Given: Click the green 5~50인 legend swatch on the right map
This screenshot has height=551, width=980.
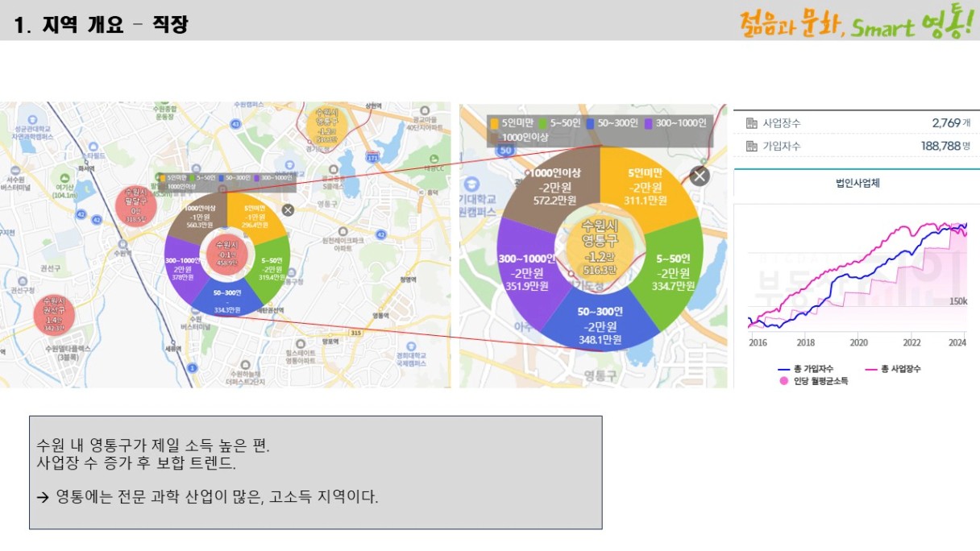Looking at the screenshot, I should point(542,123).
